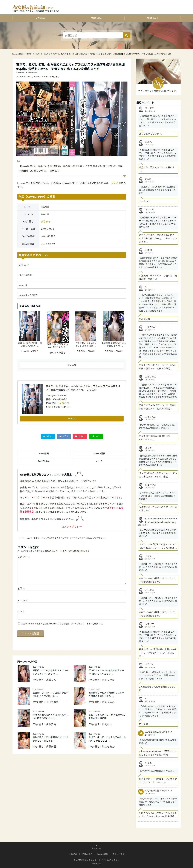Open MGS動画 in the top navigation bar
The width and height of the screenshot is (193, 868).
[40, 18]
